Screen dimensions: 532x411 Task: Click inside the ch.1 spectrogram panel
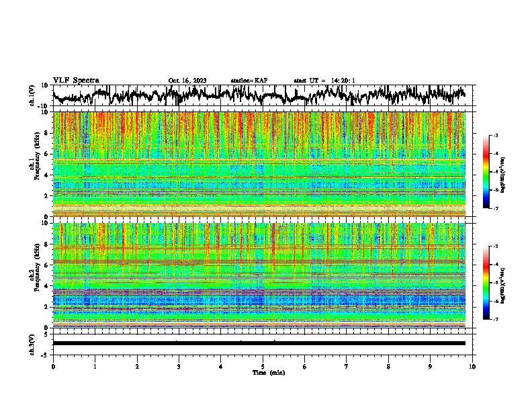point(259,164)
